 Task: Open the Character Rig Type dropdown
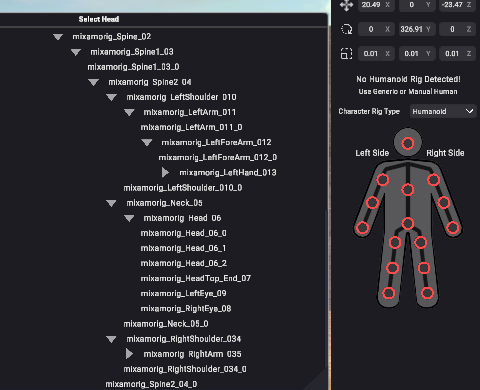(x=443, y=111)
